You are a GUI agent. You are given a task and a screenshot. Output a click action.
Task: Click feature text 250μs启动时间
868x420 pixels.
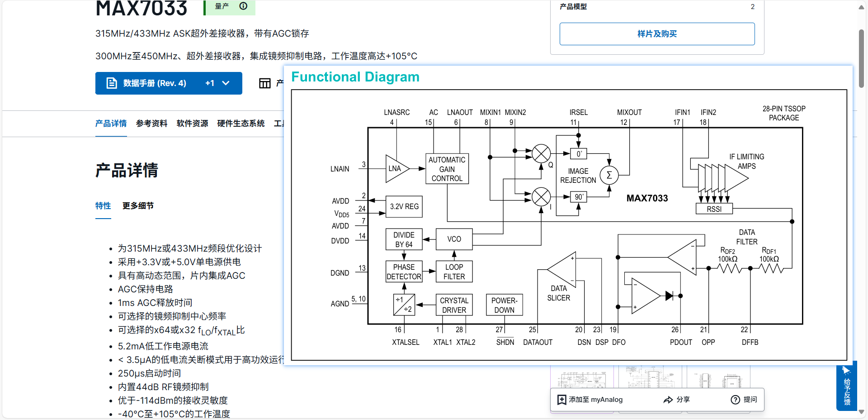tap(150, 373)
